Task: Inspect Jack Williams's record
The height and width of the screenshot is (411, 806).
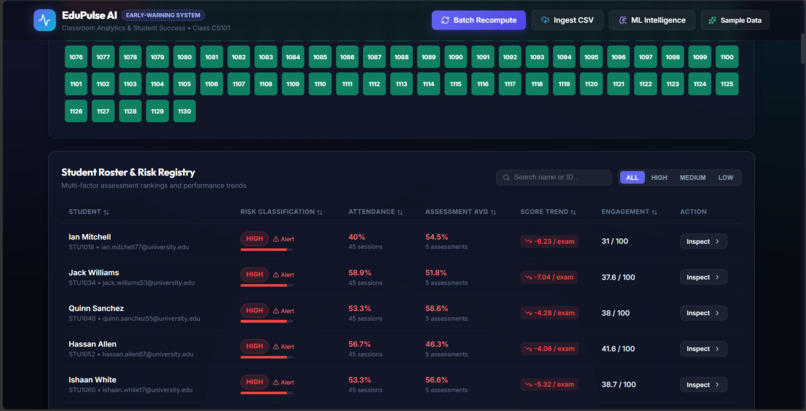Action: [703, 277]
